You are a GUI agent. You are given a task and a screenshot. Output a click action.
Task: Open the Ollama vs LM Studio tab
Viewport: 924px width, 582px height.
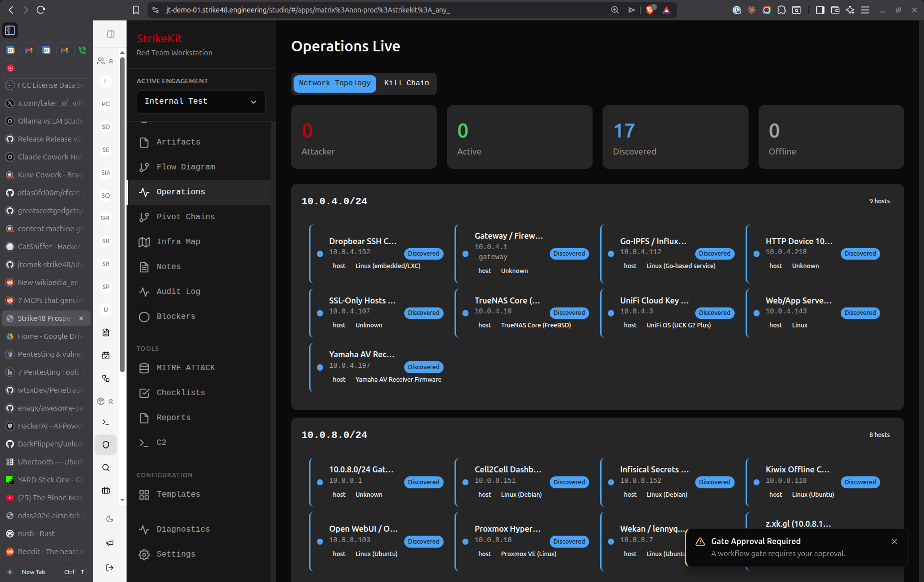(46, 121)
